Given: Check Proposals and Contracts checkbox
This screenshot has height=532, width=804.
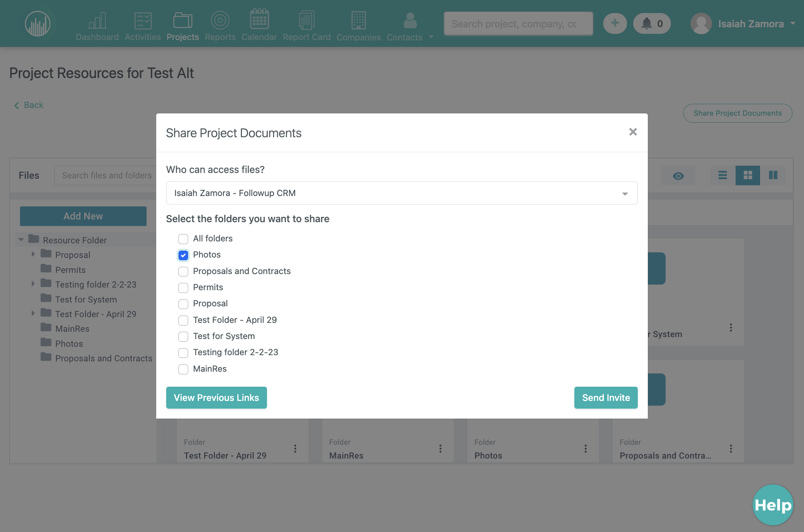Looking at the screenshot, I should coord(183,271).
